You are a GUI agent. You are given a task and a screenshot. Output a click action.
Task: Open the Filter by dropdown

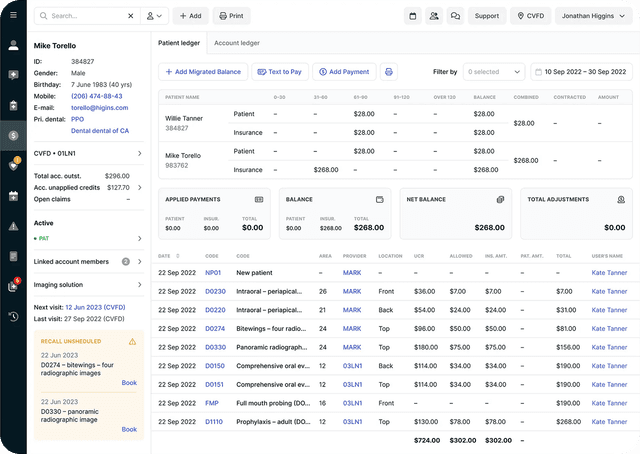pyautogui.click(x=494, y=72)
